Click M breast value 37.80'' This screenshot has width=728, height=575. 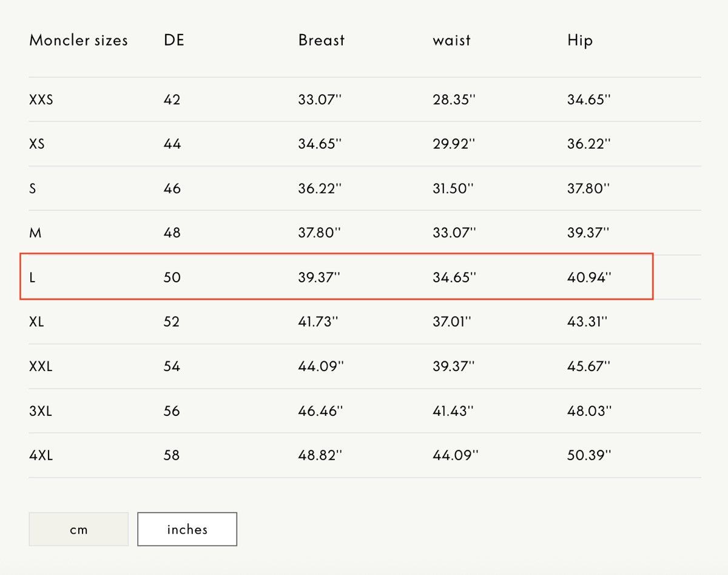click(320, 233)
